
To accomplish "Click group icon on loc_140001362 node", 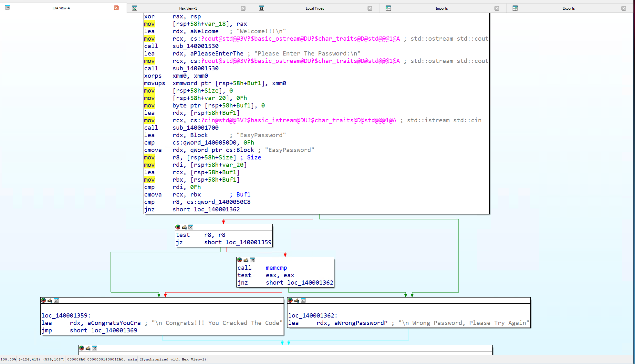I will [303, 300].
